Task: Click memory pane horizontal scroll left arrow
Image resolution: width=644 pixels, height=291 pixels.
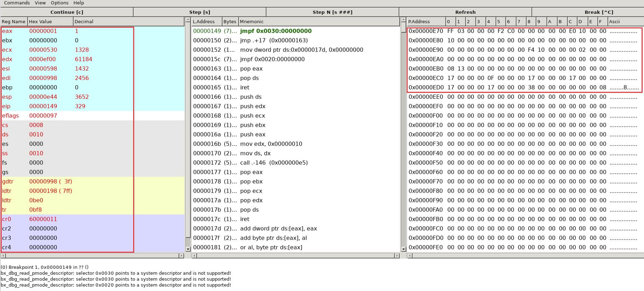Action: (410, 256)
